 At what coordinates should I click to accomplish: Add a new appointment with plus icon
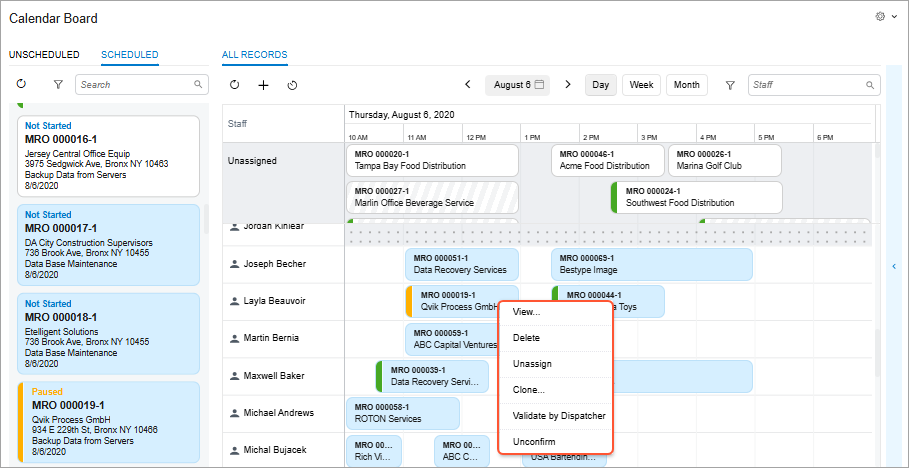coord(263,85)
